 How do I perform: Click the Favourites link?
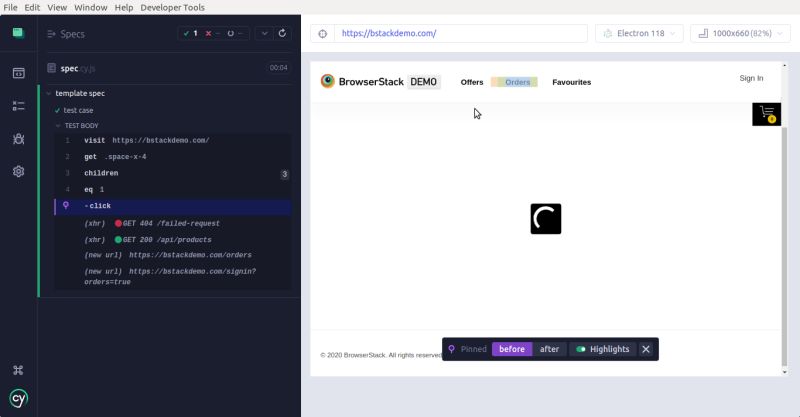coord(571,82)
